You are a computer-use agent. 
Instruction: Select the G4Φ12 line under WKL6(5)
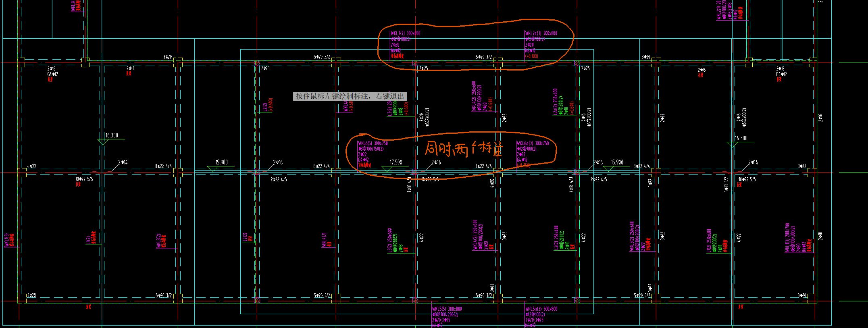click(x=363, y=160)
